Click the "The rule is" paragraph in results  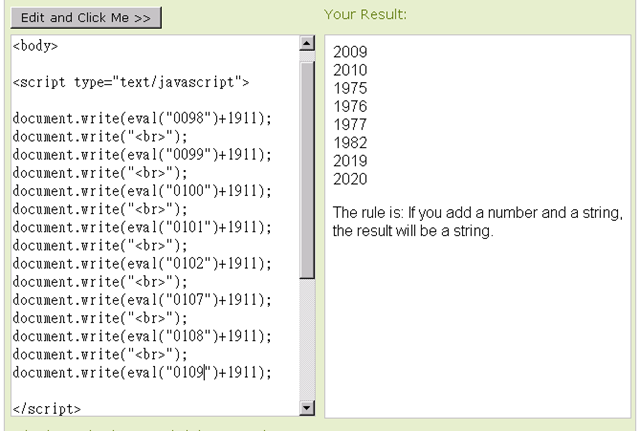[478, 222]
